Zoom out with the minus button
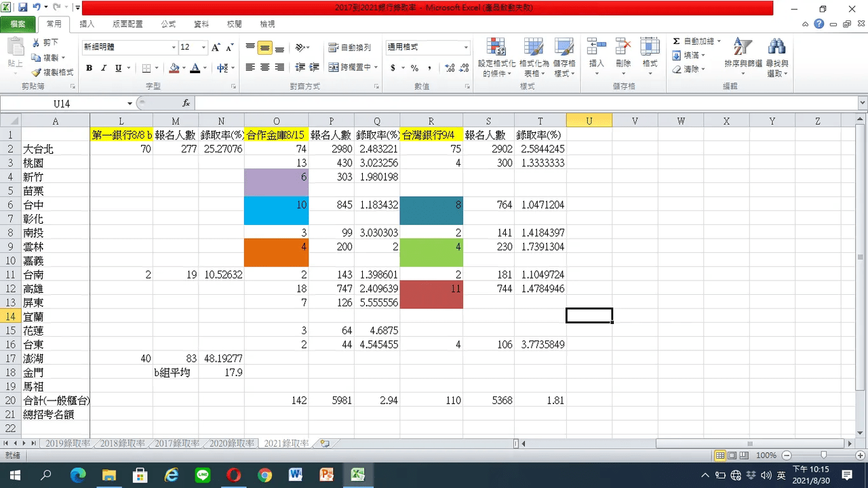This screenshot has width=868, height=488. tap(786, 455)
